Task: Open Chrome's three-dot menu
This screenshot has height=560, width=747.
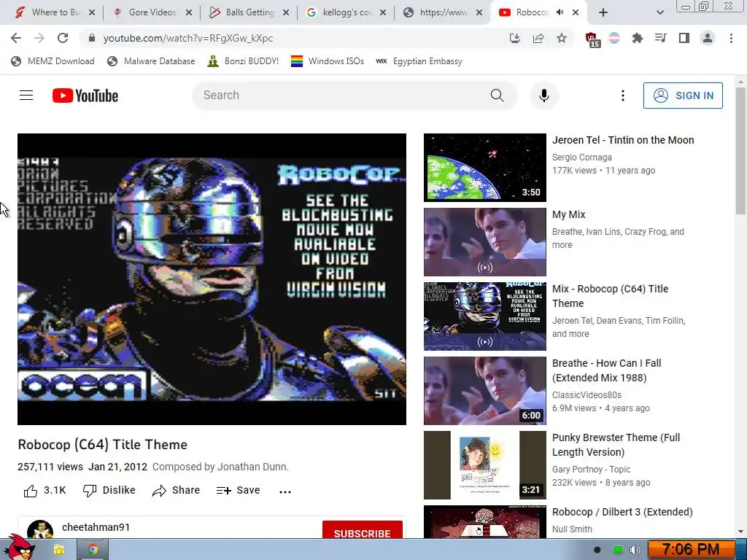Action: (x=731, y=38)
